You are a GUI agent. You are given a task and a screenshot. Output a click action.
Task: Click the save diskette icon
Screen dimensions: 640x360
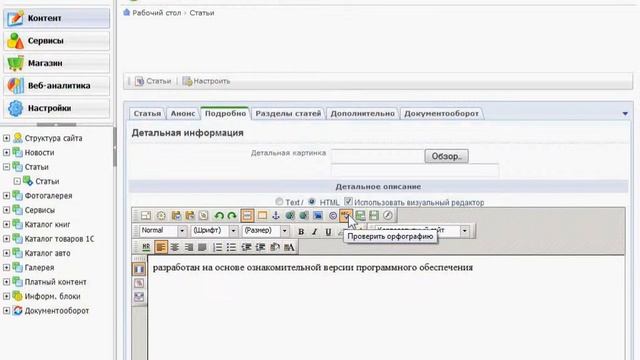pyautogui.click(x=374, y=215)
